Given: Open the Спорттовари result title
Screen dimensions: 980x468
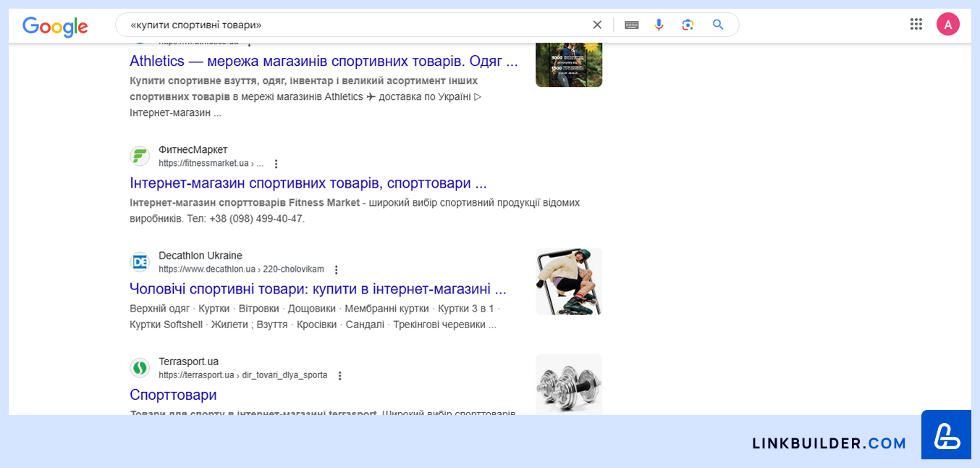Looking at the screenshot, I should tap(173, 395).
